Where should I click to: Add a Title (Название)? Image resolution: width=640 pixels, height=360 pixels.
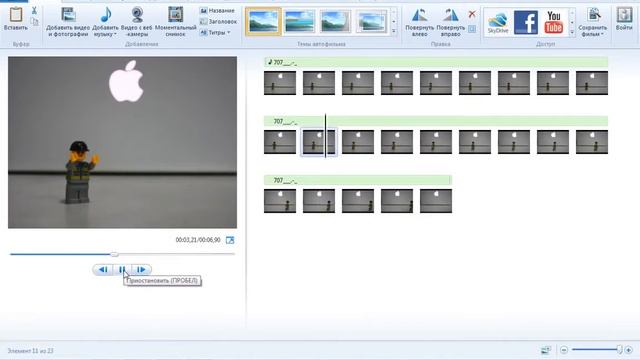pos(217,11)
